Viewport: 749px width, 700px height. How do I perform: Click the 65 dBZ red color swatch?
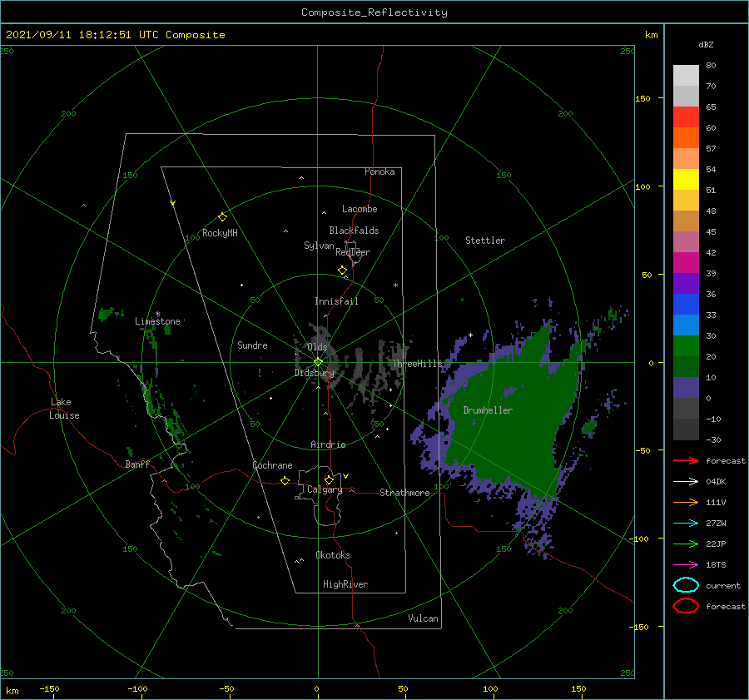click(686, 117)
